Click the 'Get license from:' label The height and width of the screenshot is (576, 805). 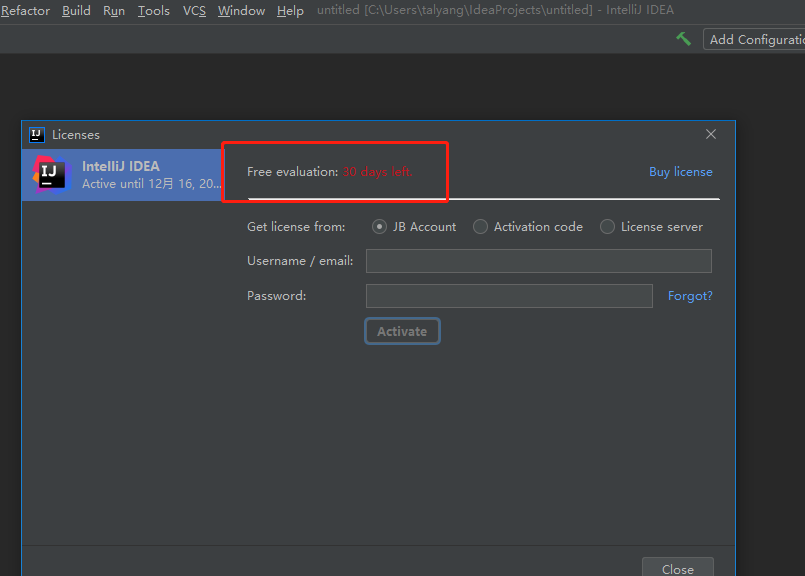pyautogui.click(x=296, y=226)
